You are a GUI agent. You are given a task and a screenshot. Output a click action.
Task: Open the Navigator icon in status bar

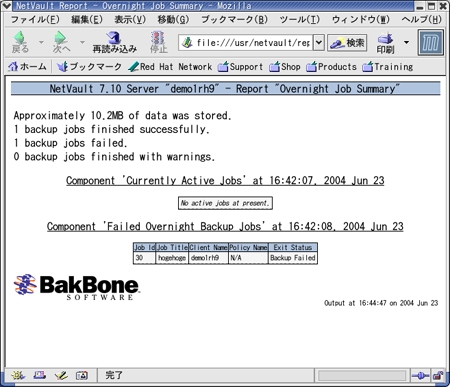(x=18, y=376)
